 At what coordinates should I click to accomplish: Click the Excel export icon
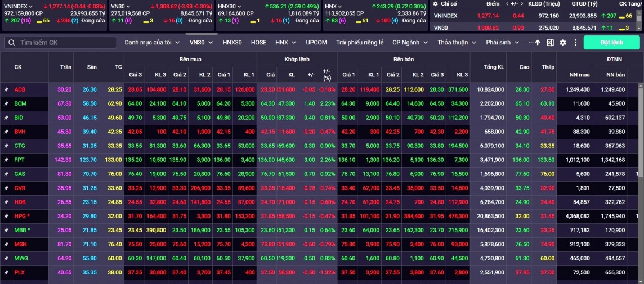550,43
